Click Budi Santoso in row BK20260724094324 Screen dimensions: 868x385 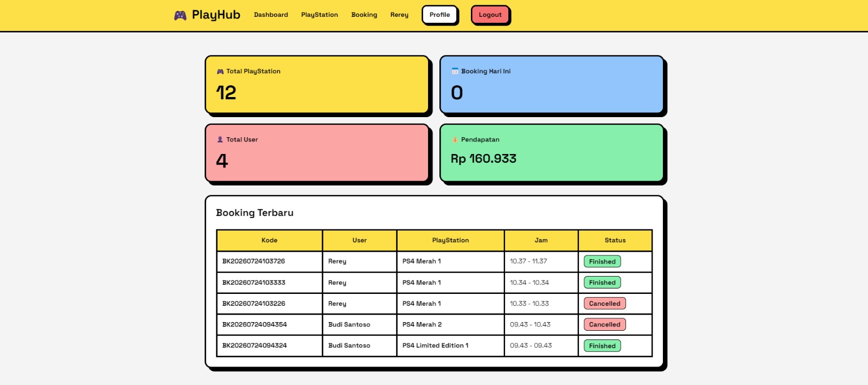click(349, 345)
